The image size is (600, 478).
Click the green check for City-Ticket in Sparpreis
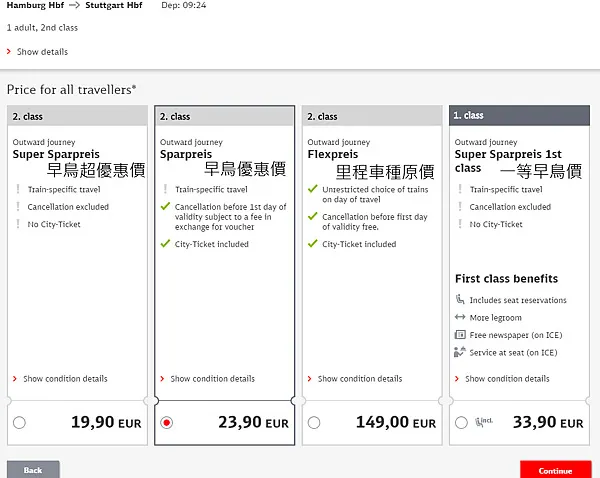pyautogui.click(x=165, y=243)
